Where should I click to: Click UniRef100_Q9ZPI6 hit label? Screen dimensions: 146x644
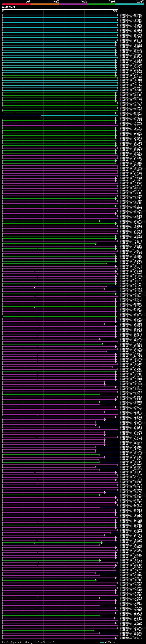[131, 40]
